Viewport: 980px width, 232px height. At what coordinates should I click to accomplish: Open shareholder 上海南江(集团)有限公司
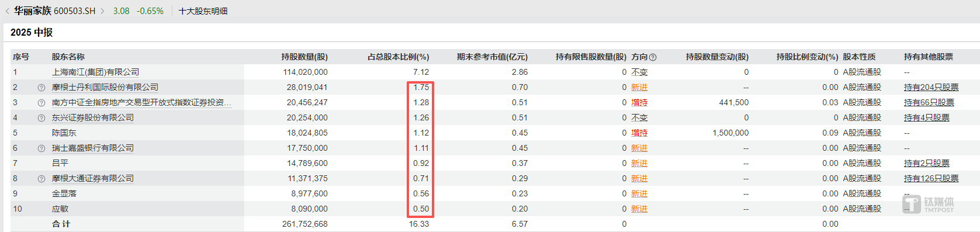[95, 72]
